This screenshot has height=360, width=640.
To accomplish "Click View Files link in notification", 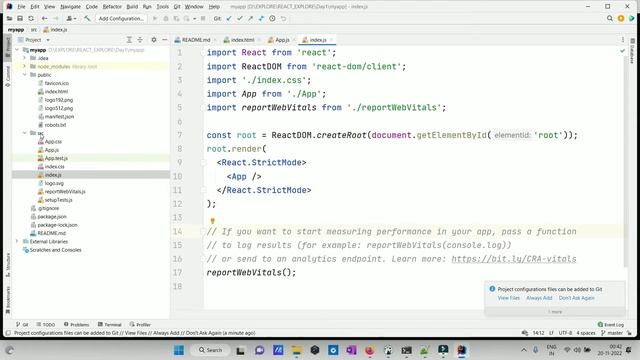I will click(x=509, y=298).
